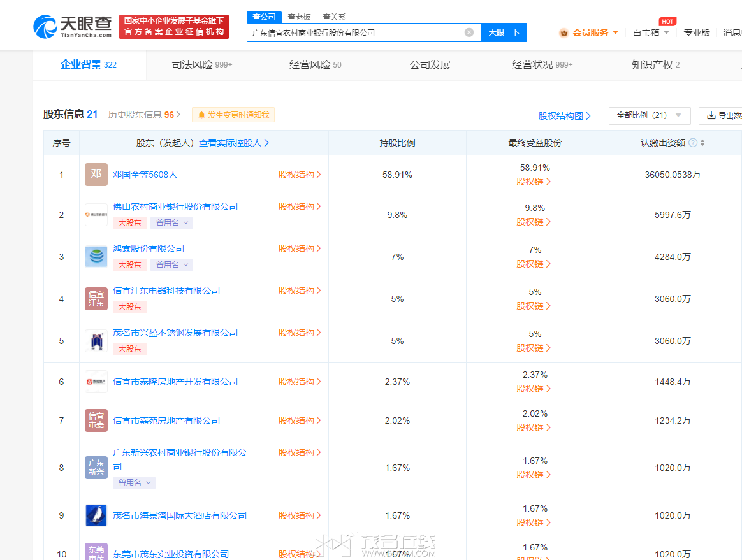
Task: Click 茂名市海景湾国际大酒店 logo icon
Action: [x=96, y=515]
